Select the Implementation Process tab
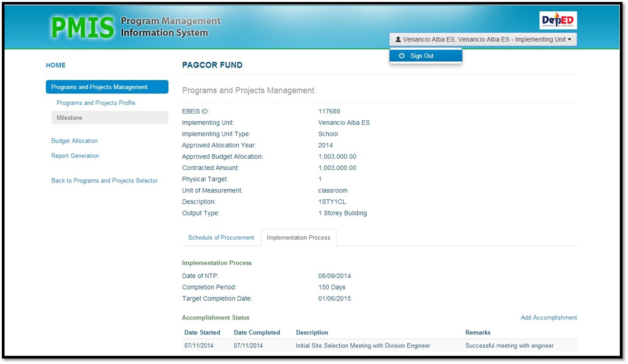628x364 pixels. 299,238
